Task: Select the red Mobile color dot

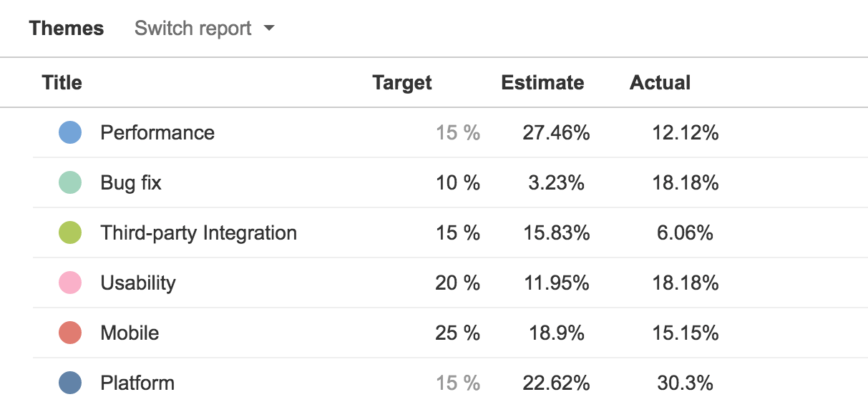Action: [x=69, y=333]
